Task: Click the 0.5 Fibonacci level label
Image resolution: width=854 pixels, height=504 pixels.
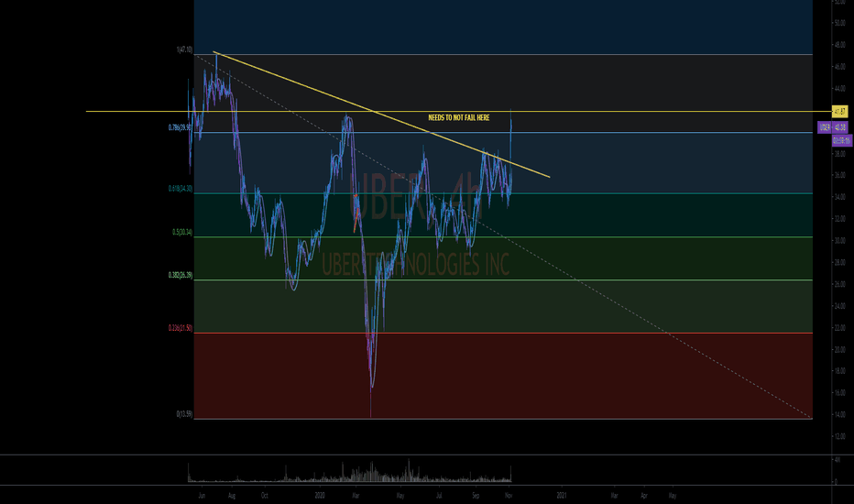Action: coord(182,232)
